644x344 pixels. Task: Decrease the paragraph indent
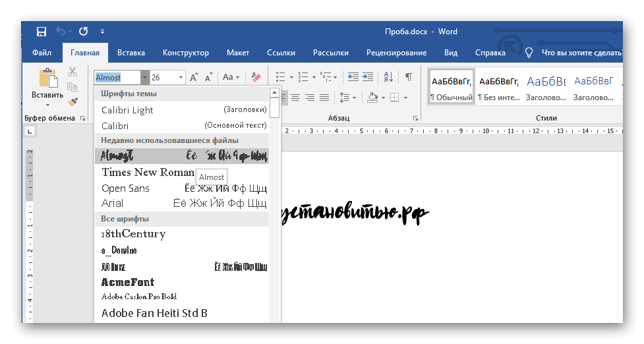pos(353,76)
